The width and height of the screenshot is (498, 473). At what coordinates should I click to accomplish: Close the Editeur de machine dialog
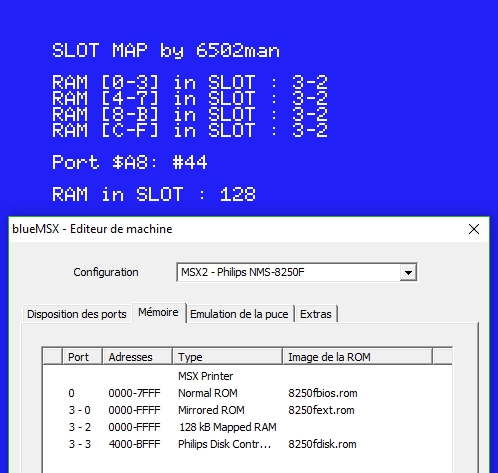[x=474, y=229]
